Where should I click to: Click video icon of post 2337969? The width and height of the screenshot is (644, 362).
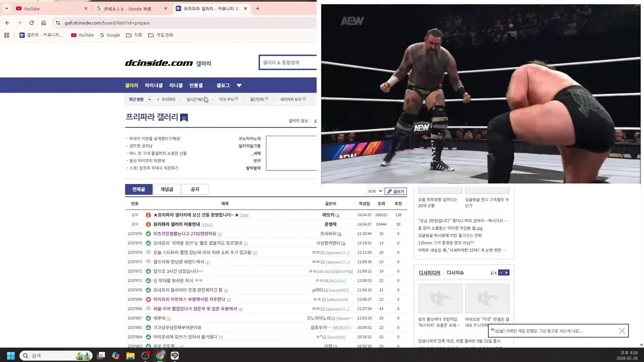tap(148, 299)
